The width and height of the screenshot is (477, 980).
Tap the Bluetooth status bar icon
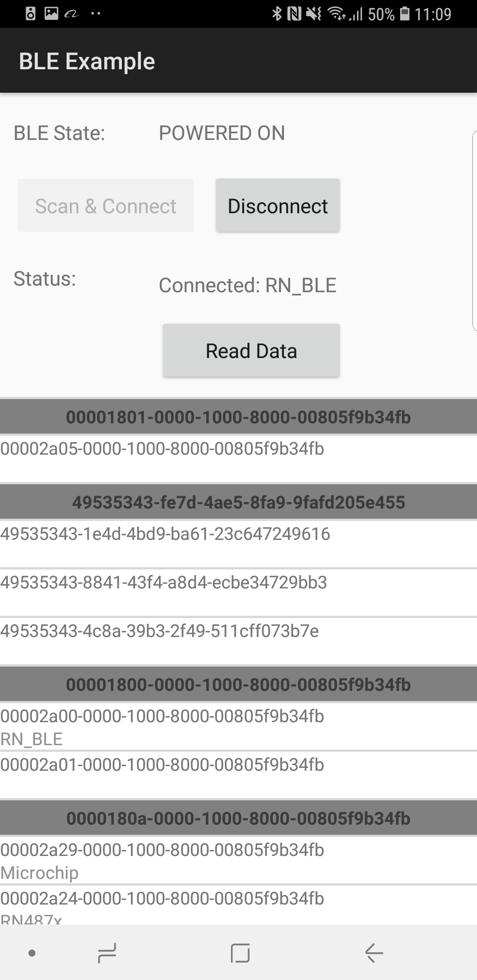pyautogui.click(x=277, y=14)
